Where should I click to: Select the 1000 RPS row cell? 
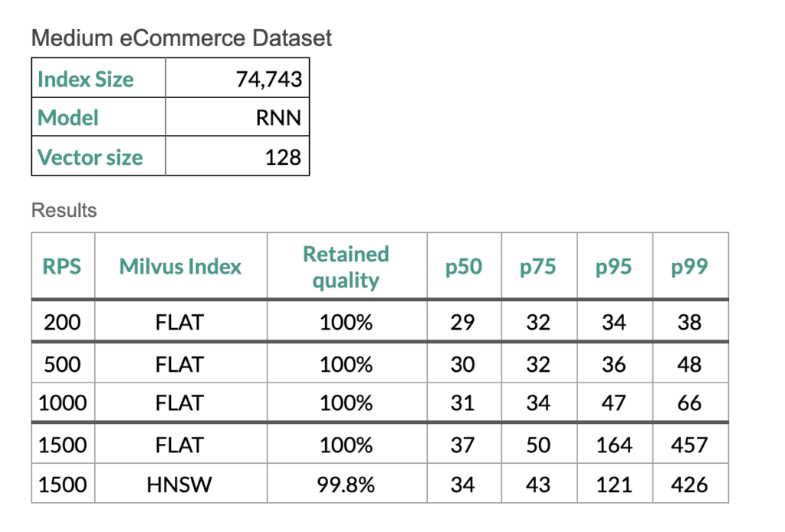[x=62, y=402]
